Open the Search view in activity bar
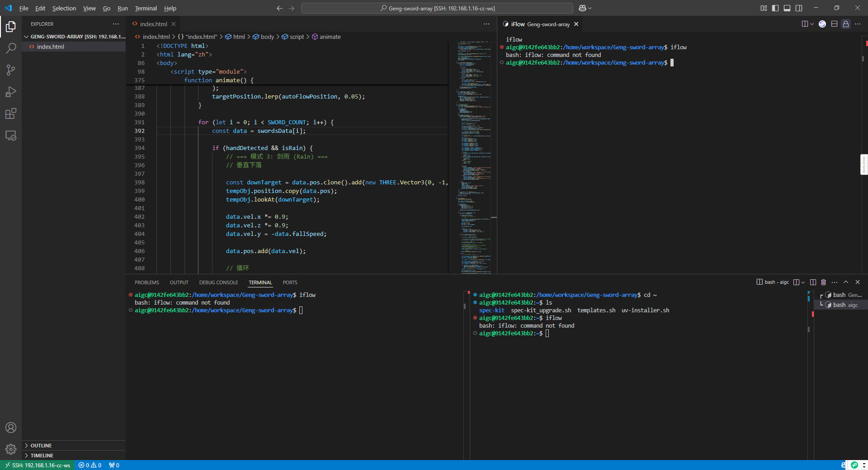Image resolution: width=868 pixels, height=470 pixels. pos(11,48)
